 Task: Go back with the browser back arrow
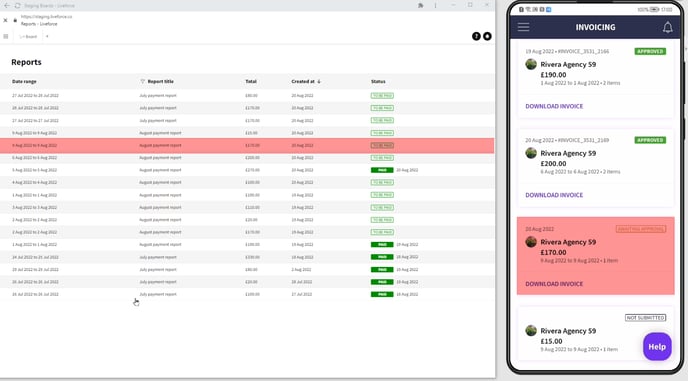tap(7, 6)
